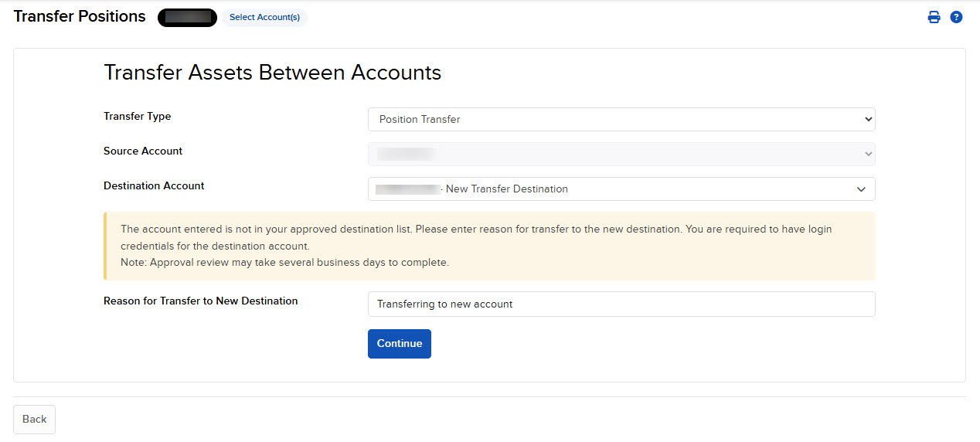Click the yellow approved destination notice
The width and height of the screenshot is (980, 442).
point(489,246)
